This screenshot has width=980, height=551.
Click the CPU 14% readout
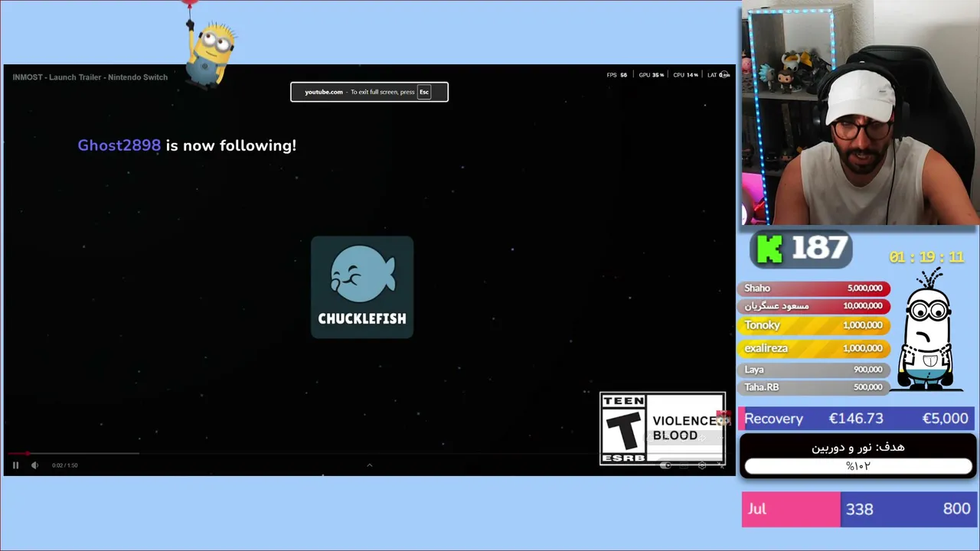[x=686, y=75]
